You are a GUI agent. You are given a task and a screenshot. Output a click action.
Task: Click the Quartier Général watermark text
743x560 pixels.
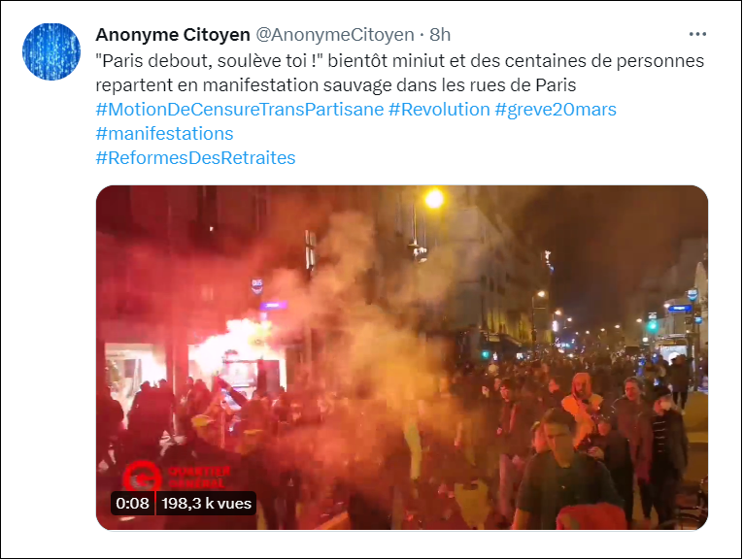tap(199, 478)
